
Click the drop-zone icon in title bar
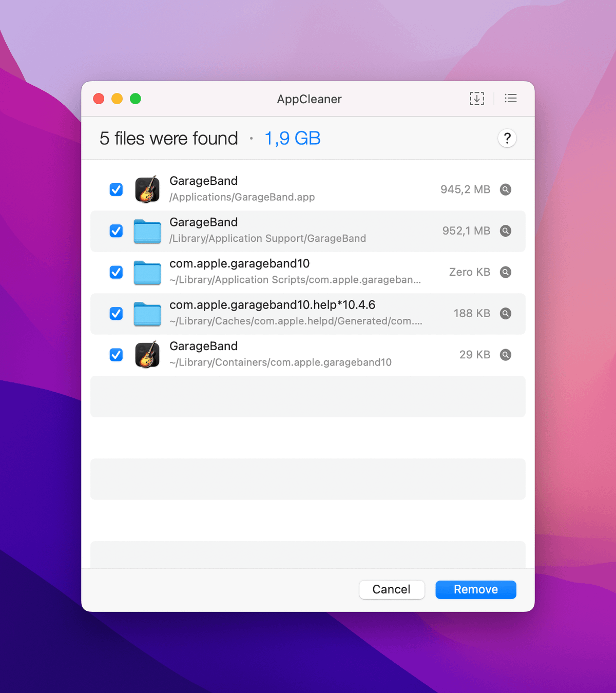coord(476,99)
